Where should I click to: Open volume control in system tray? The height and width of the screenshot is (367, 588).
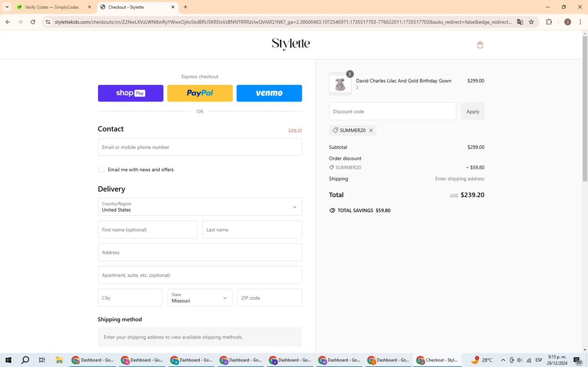coord(520,360)
